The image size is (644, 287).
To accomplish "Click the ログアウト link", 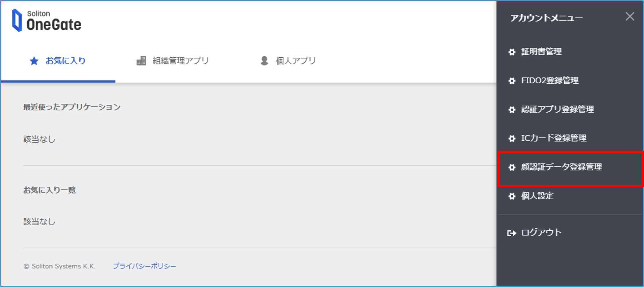I will [x=541, y=233].
